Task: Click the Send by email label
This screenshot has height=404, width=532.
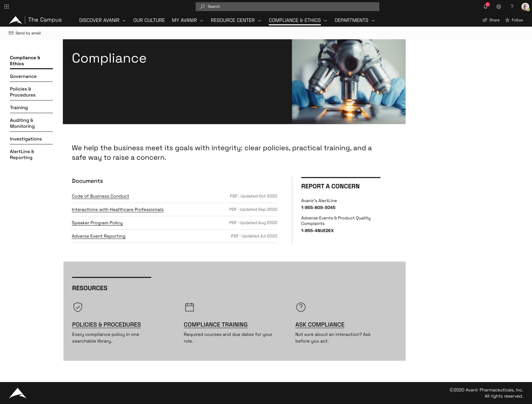Action: pyautogui.click(x=28, y=33)
